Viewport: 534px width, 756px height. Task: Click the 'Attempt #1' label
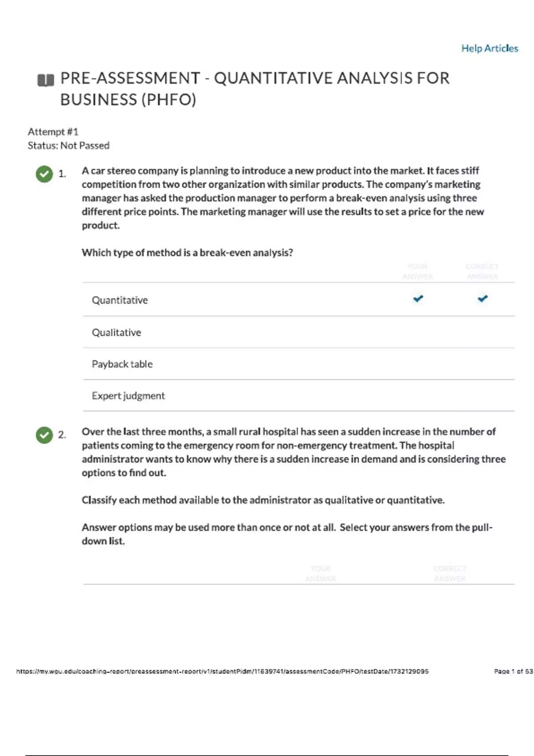[x=53, y=132]
